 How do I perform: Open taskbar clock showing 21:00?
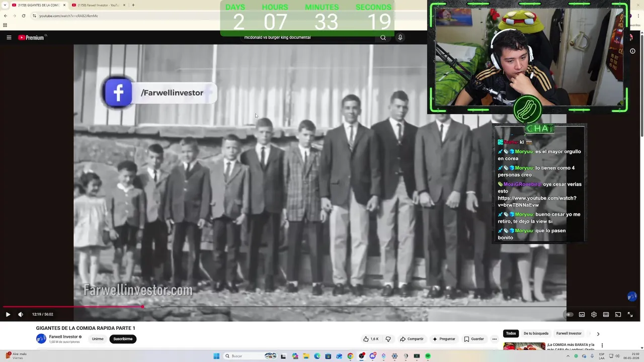click(631, 356)
